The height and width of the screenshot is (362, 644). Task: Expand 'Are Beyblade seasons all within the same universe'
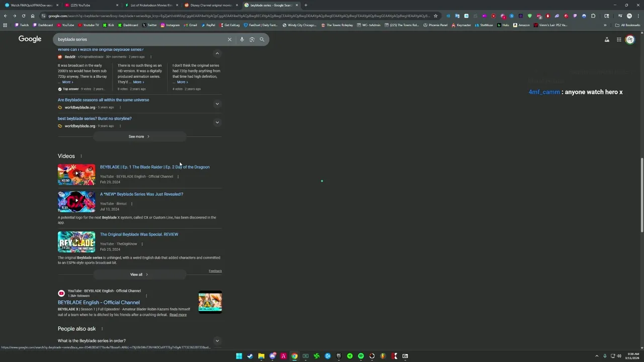[217, 104]
